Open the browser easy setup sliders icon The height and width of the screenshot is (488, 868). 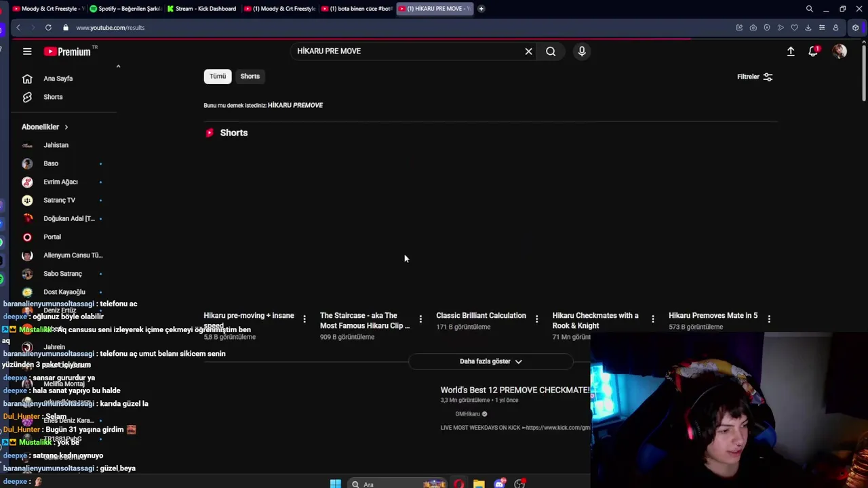coord(822,28)
